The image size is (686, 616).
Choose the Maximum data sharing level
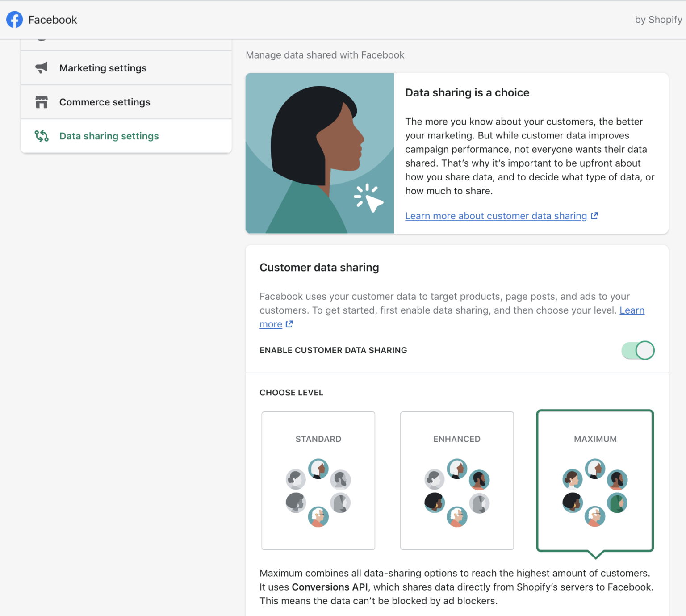coord(595,481)
